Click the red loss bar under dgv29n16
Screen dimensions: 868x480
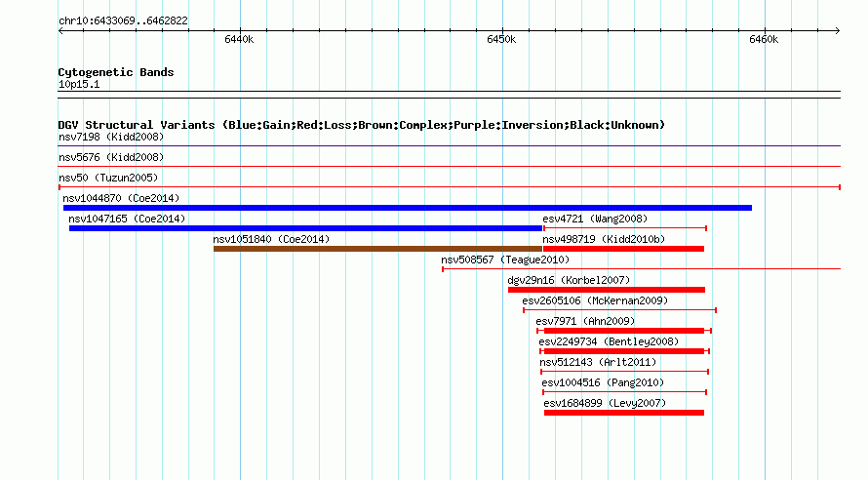click(x=607, y=290)
